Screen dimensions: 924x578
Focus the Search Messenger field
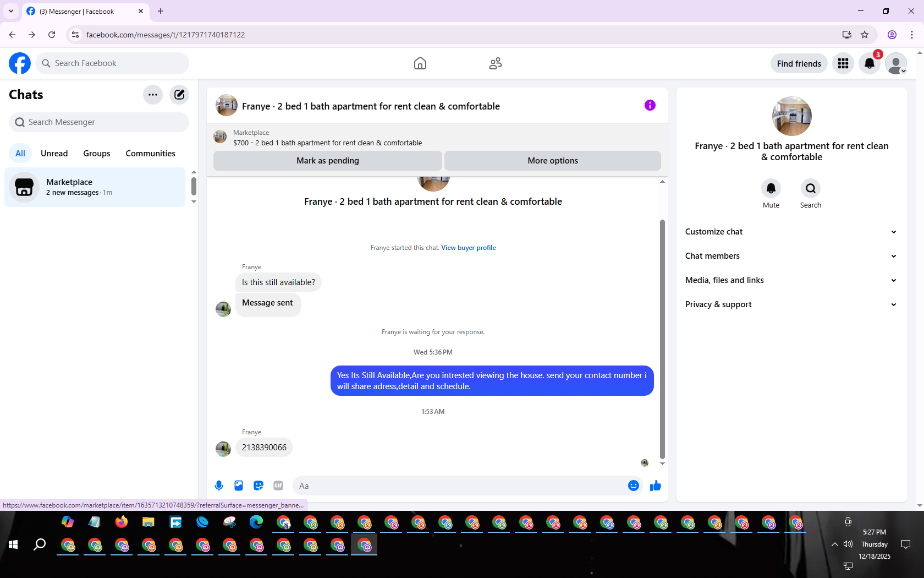point(99,122)
